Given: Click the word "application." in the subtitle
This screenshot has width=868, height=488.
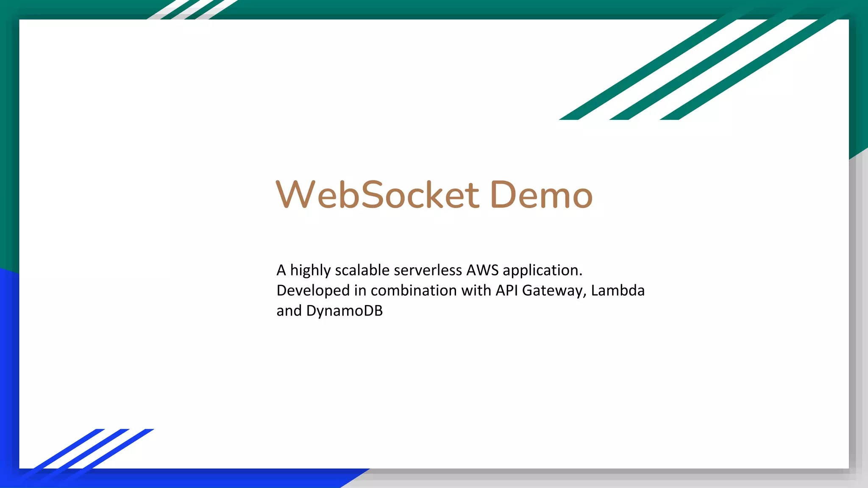Looking at the screenshot, I should (542, 270).
